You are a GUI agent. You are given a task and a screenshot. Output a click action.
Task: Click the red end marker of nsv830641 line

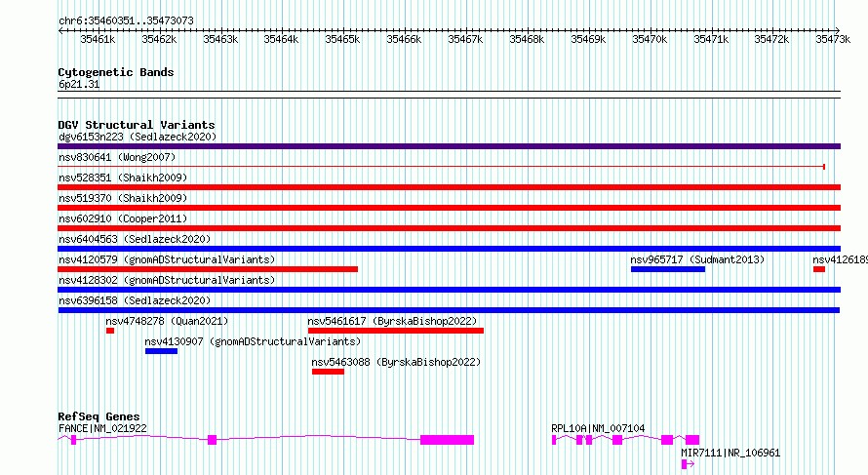[824, 167]
